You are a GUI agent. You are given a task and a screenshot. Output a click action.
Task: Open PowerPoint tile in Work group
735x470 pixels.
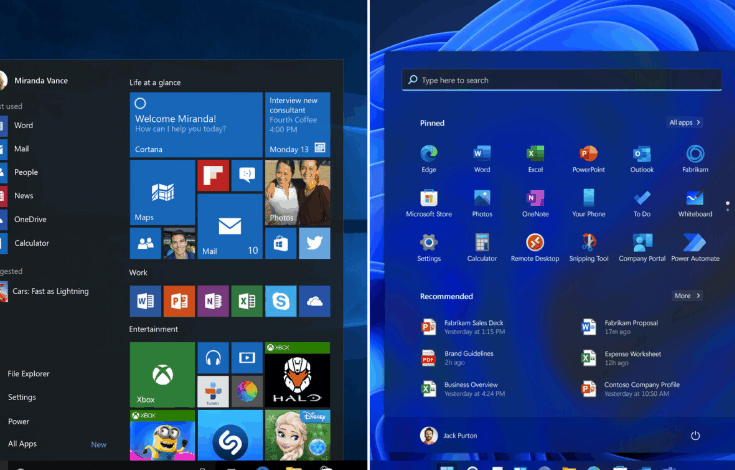[x=179, y=301]
